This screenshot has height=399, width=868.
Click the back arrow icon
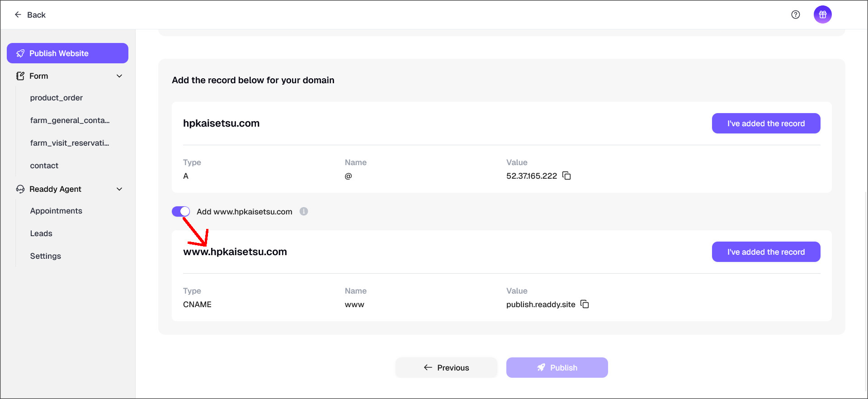[x=18, y=14]
